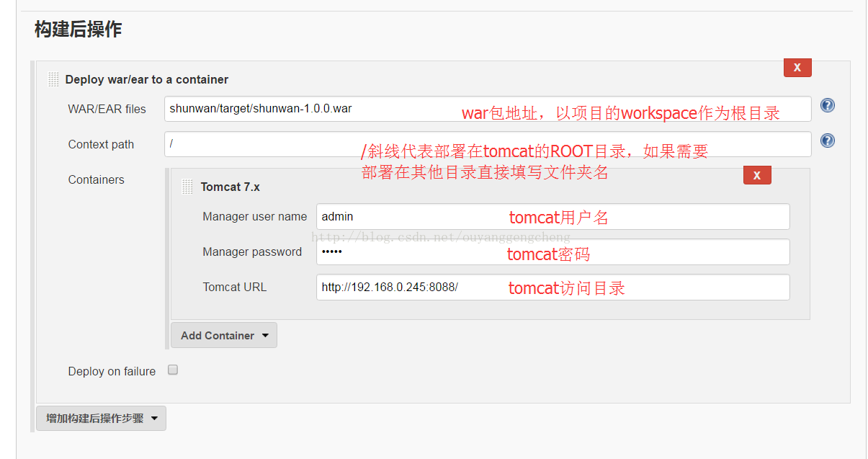Viewport: 868px width, 459px height.
Task: Focus the Context path input
Action: (488, 144)
